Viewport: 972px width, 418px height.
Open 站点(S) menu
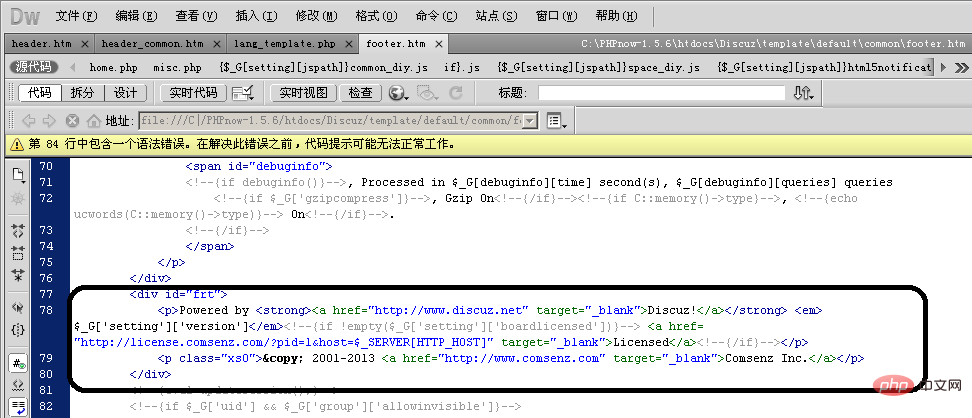pyautogui.click(x=497, y=16)
